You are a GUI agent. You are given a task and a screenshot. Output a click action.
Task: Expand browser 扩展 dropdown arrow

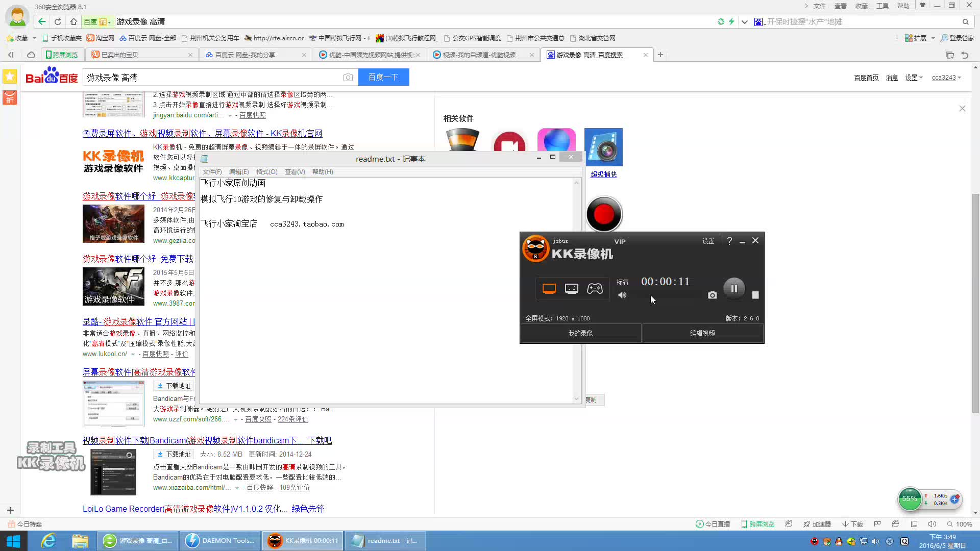pyautogui.click(x=933, y=38)
